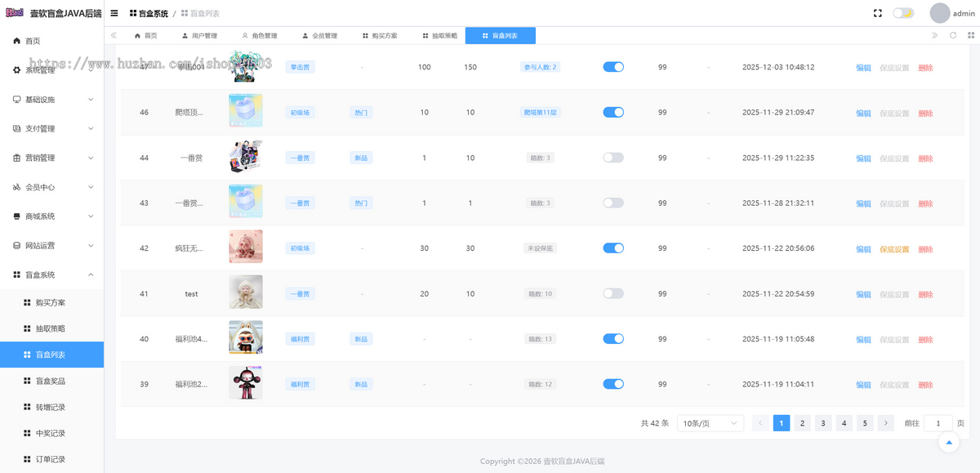Click the back-to-top round arrow button
Image resolution: width=980 pixels, height=473 pixels.
tap(949, 443)
